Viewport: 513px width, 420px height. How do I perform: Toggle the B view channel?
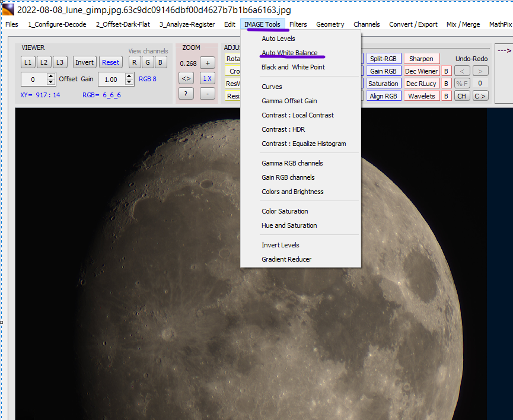point(160,62)
